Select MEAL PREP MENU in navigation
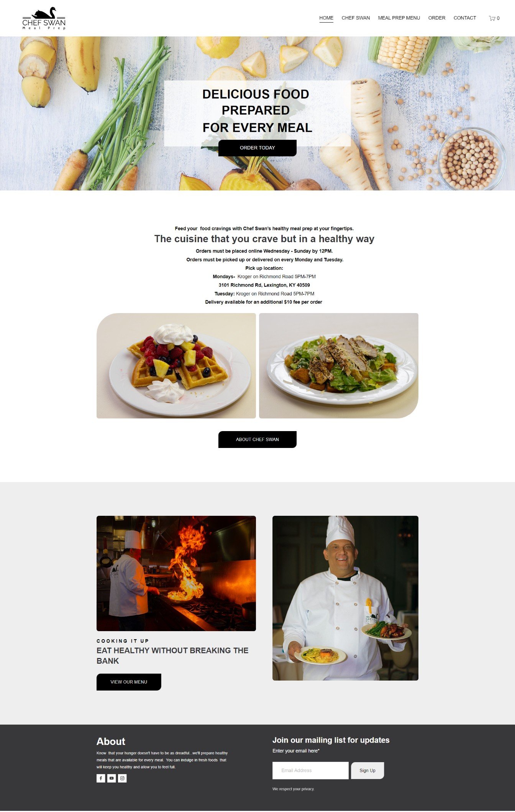This screenshot has width=515, height=812. 399,18
